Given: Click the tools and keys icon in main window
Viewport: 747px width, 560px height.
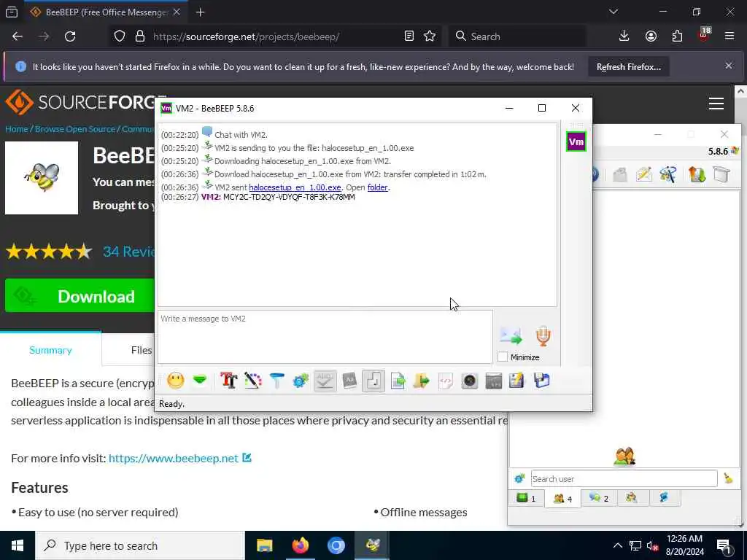Looking at the screenshot, I should (x=668, y=174).
